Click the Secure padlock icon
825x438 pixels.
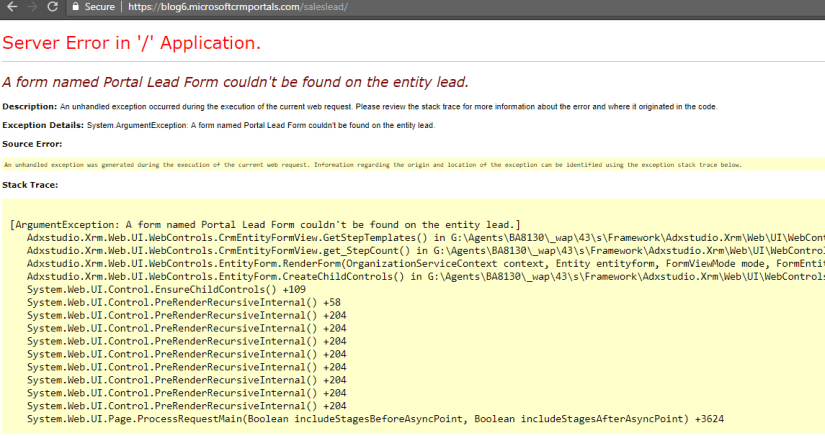(x=75, y=7)
